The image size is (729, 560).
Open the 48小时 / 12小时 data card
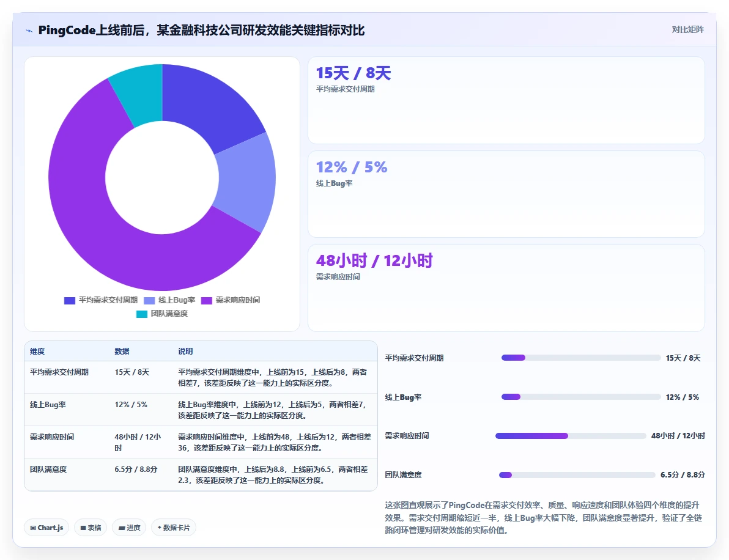click(x=506, y=288)
